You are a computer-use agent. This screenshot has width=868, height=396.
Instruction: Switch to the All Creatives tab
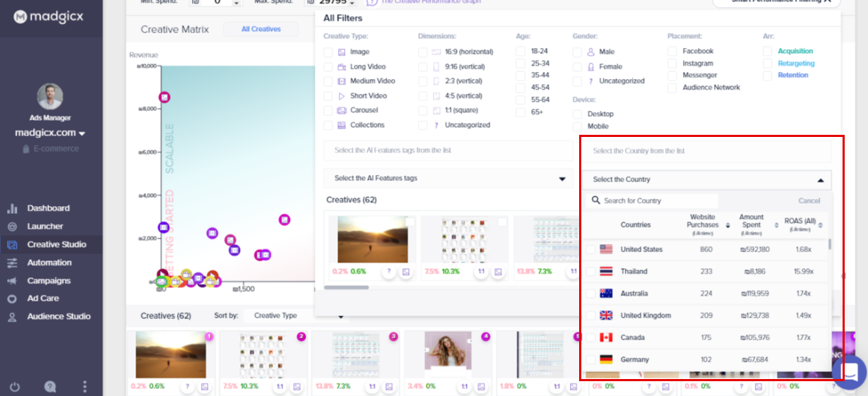[x=261, y=29]
